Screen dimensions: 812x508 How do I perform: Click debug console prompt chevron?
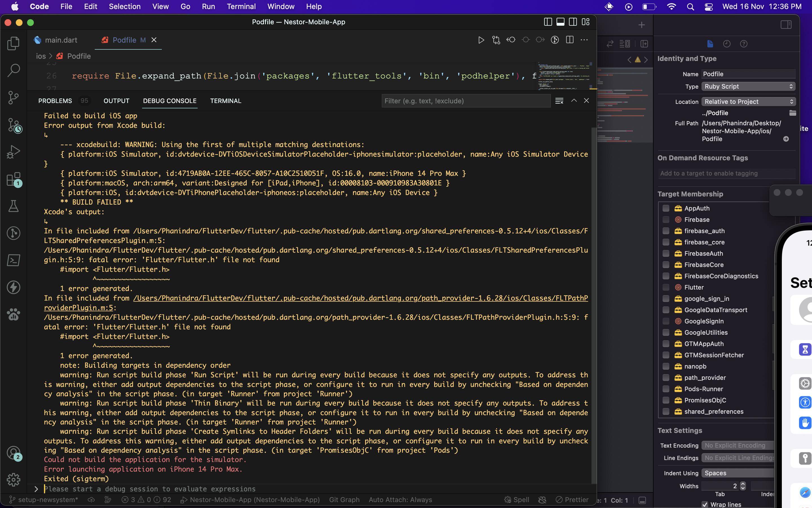pyautogui.click(x=36, y=489)
